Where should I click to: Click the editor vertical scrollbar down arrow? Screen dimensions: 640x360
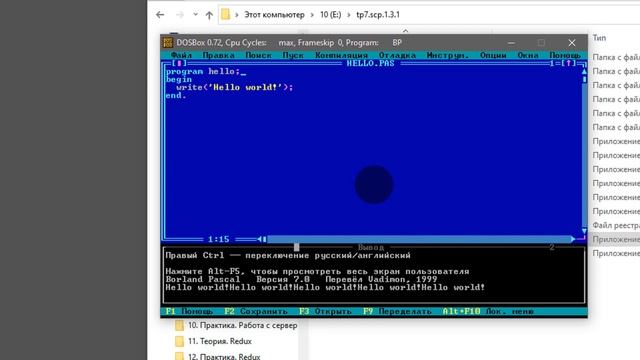(x=584, y=231)
